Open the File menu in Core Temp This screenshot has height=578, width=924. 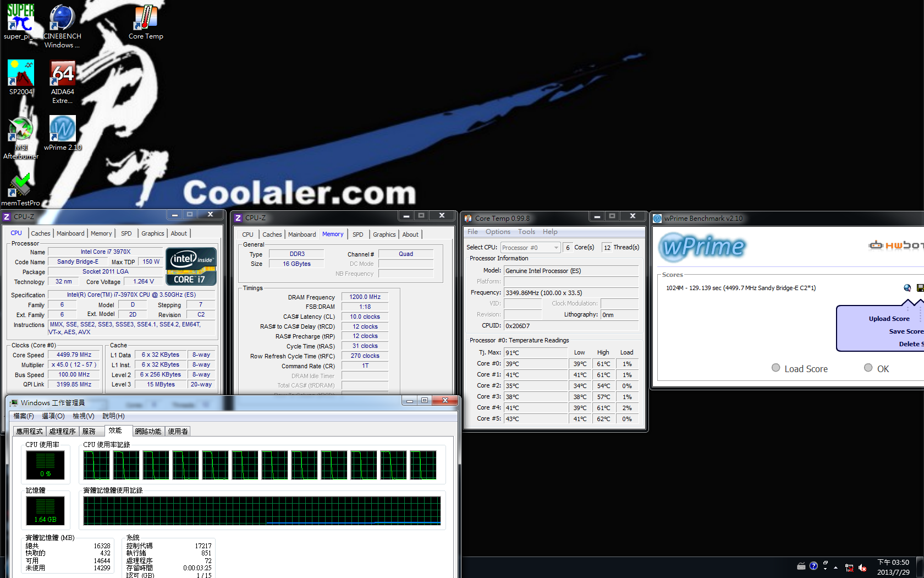point(472,232)
